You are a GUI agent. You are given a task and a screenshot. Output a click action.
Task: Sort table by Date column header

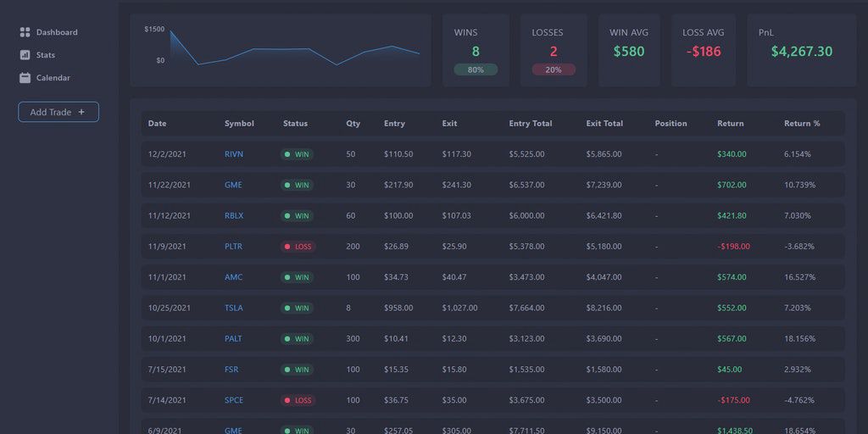point(158,124)
